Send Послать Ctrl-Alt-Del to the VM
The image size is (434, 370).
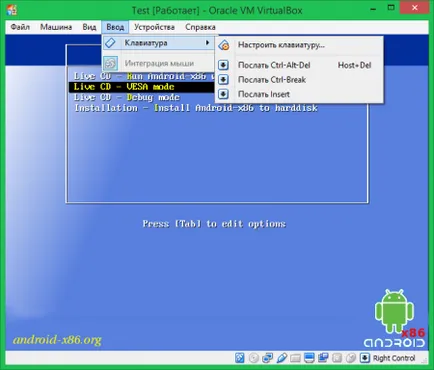(x=299, y=65)
